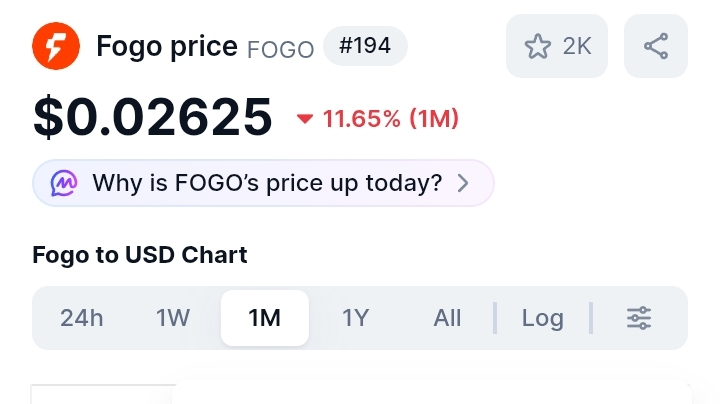Open "Why is FOGO's price up today?"

tap(266, 183)
